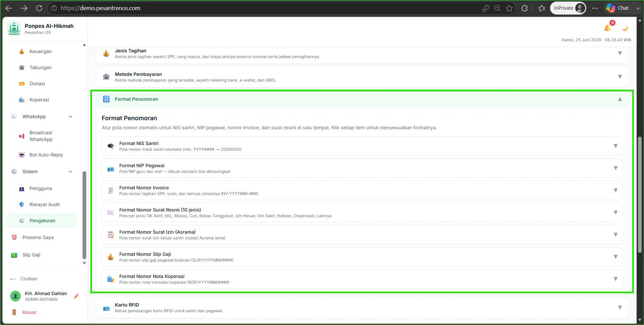Open Keuangan in the sidebar

(41, 51)
